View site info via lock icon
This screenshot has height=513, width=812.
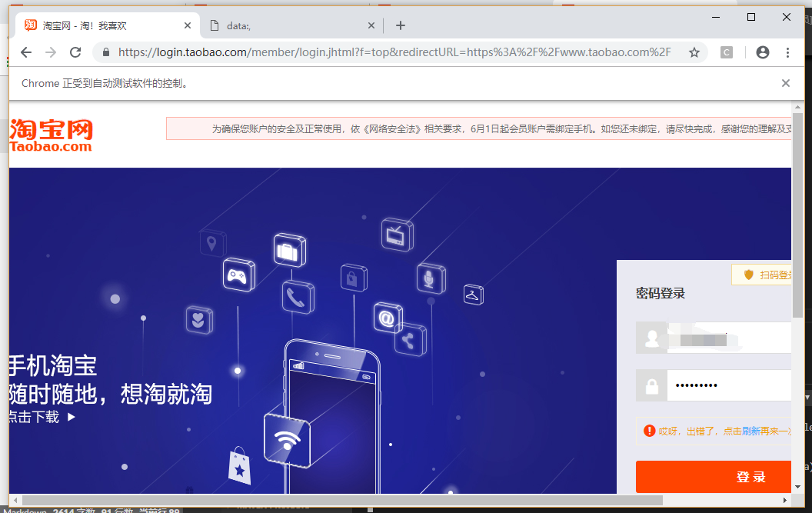pos(106,52)
